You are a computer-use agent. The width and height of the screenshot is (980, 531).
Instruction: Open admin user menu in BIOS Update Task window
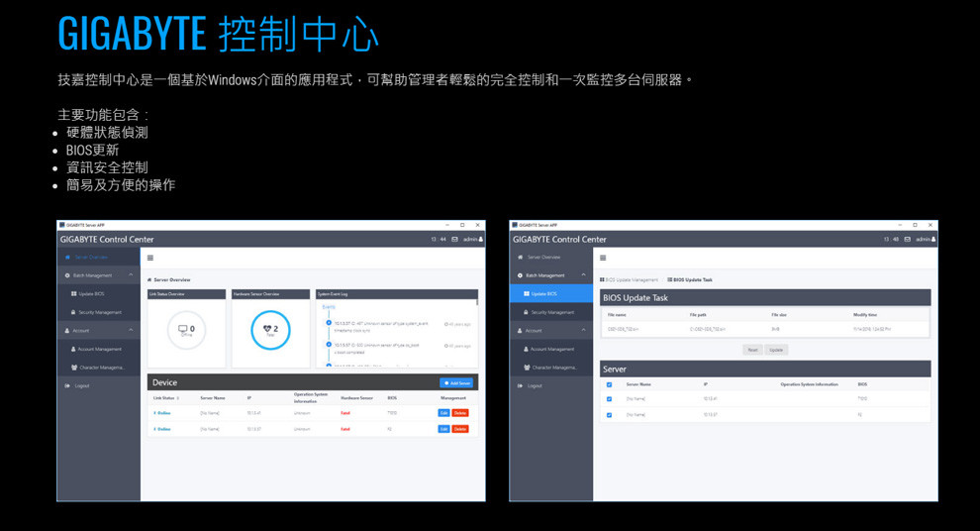point(926,240)
